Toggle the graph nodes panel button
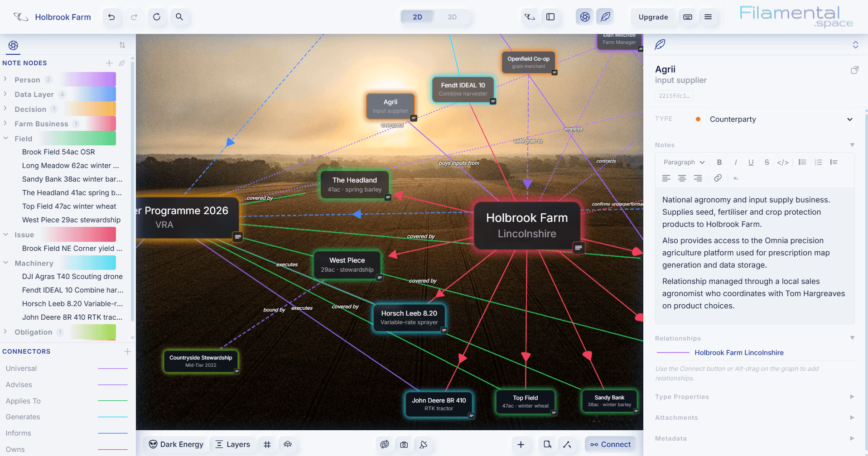This screenshot has width=868, height=456. pos(585,17)
